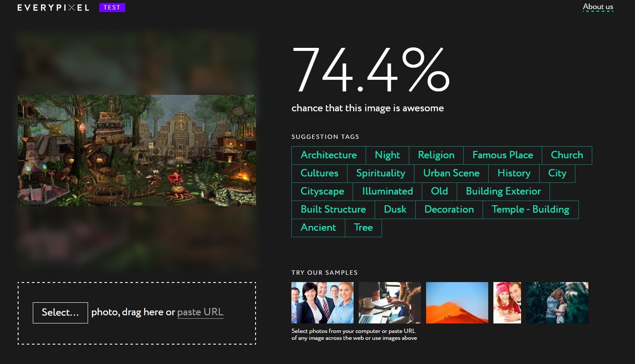Open the About us link
This screenshot has height=364, width=635.
pyautogui.click(x=598, y=7)
